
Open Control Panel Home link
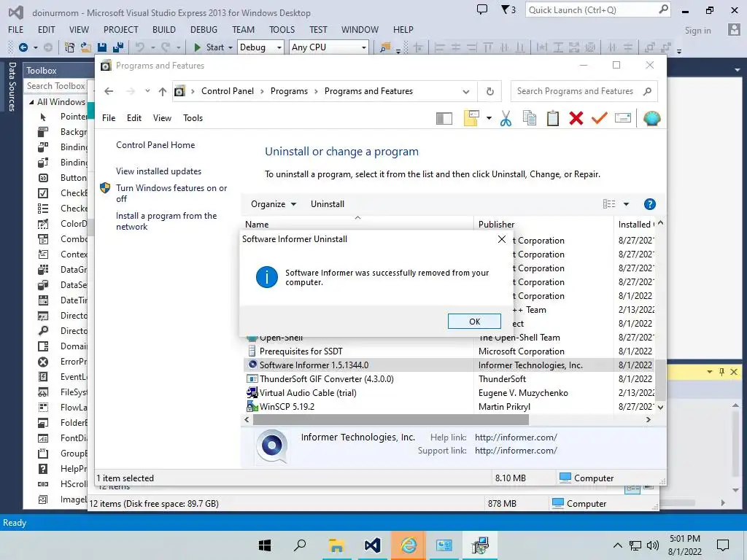click(x=155, y=145)
